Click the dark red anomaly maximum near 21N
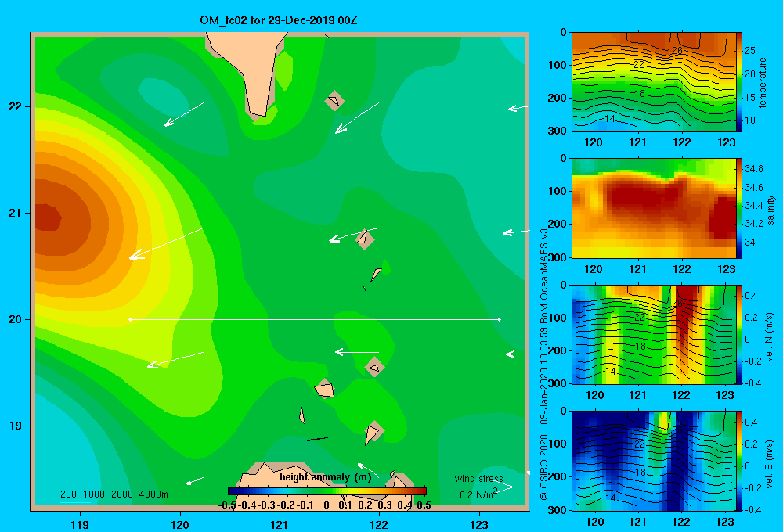 pyautogui.click(x=48, y=217)
